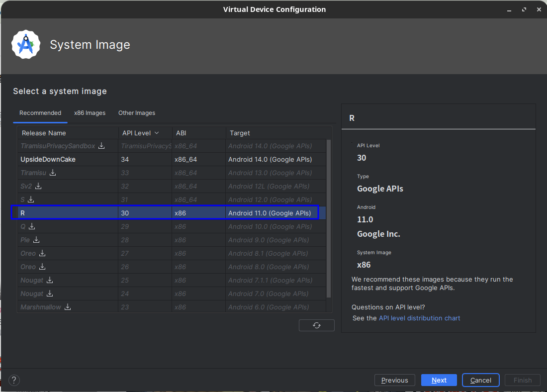The image size is (547, 392).
Task: Click the refresh system images button
Action: point(317,325)
